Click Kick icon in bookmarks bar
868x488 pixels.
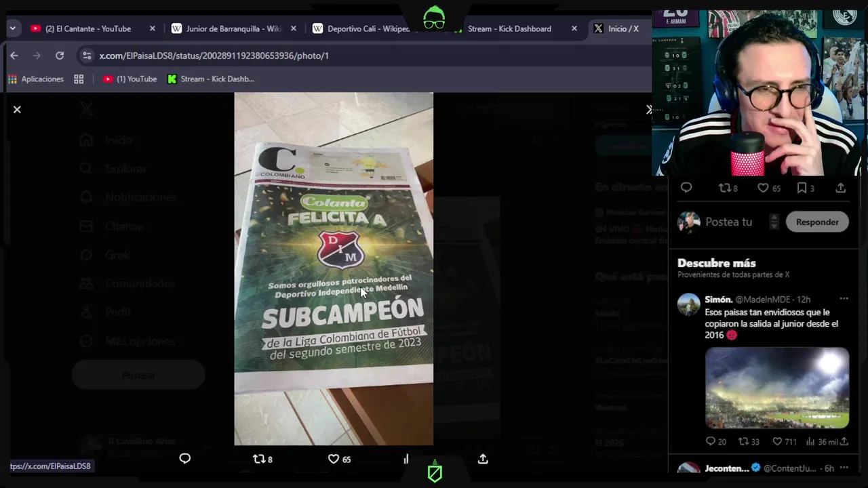172,79
